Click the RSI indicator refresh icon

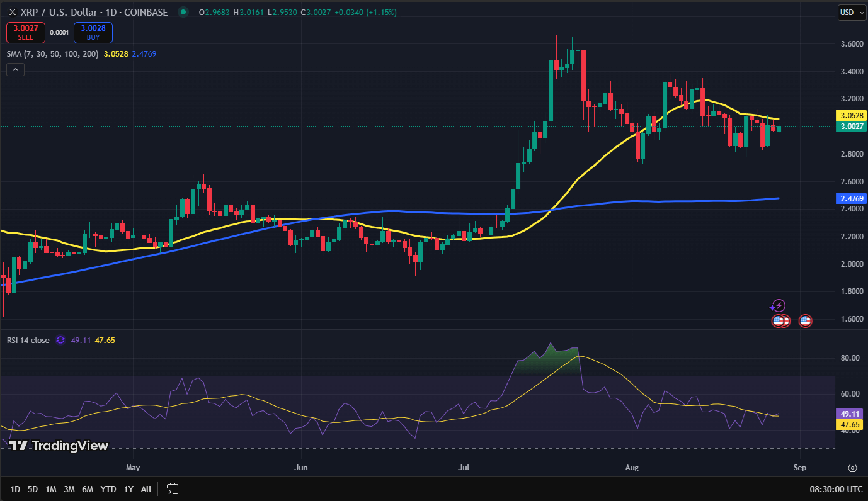pyautogui.click(x=60, y=340)
